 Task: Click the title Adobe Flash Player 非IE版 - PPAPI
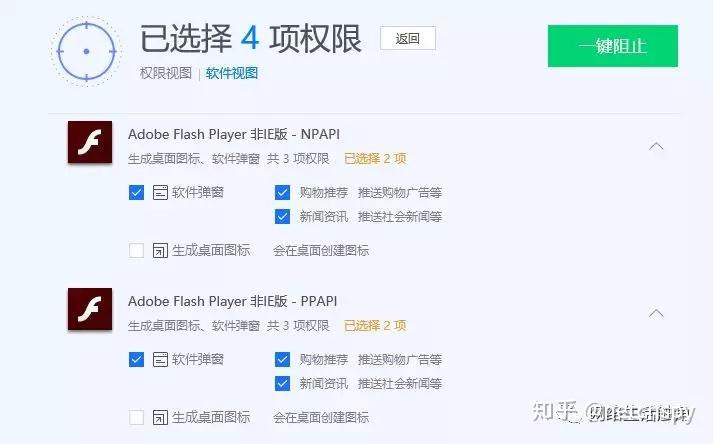[x=232, y=301]
